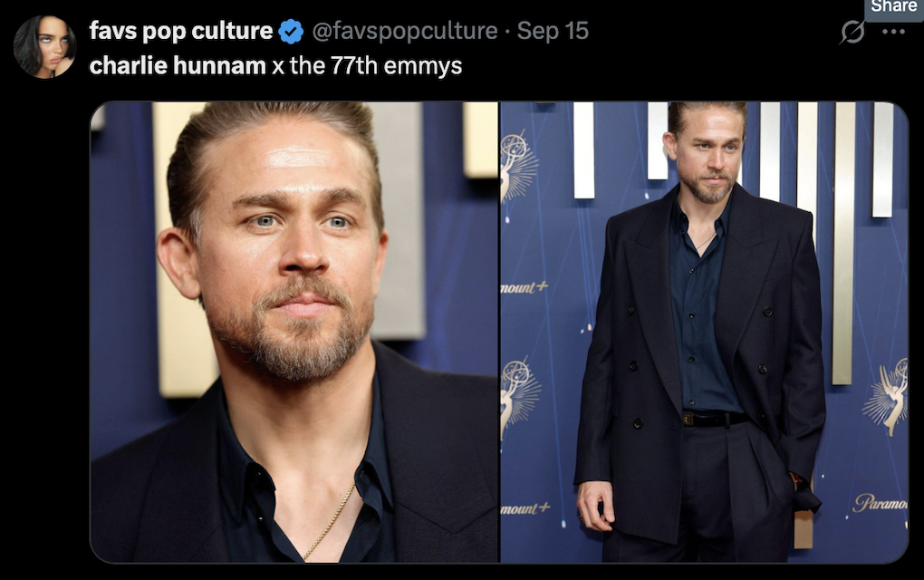Click the Grok explain-post icon

[852, 32]
